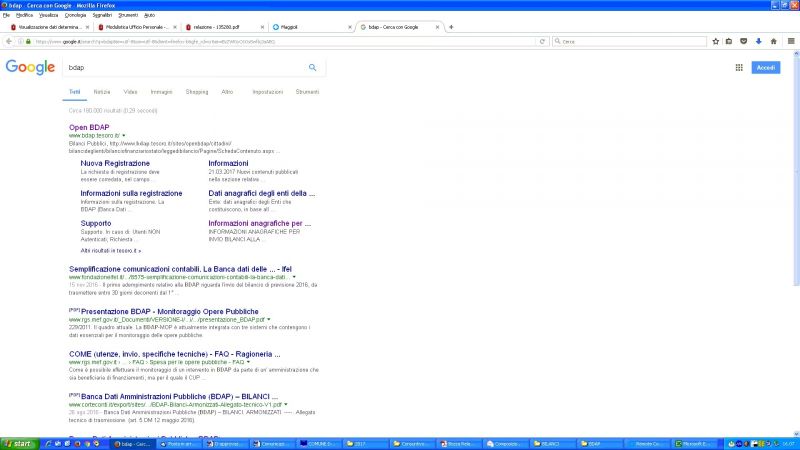The width and height of the screenshot is (800, 450).
Task: Click the Google search magnifier icon
Action: click(312, 67)
